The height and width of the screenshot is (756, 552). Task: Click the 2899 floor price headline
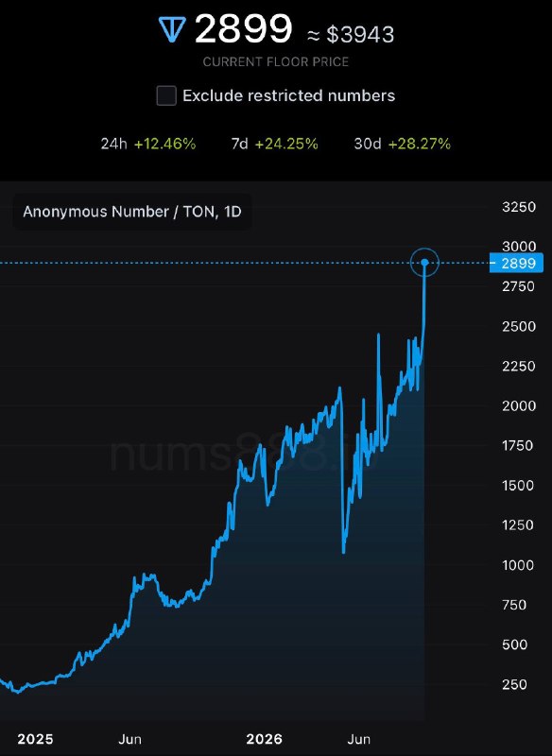[243, 29]
